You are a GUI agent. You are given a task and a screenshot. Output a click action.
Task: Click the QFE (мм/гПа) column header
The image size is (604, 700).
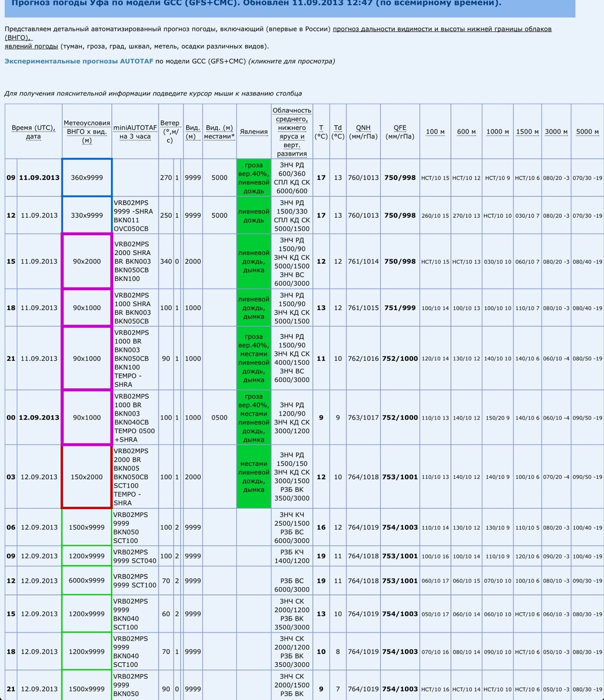pyautogui.click(x=400, y=132)
